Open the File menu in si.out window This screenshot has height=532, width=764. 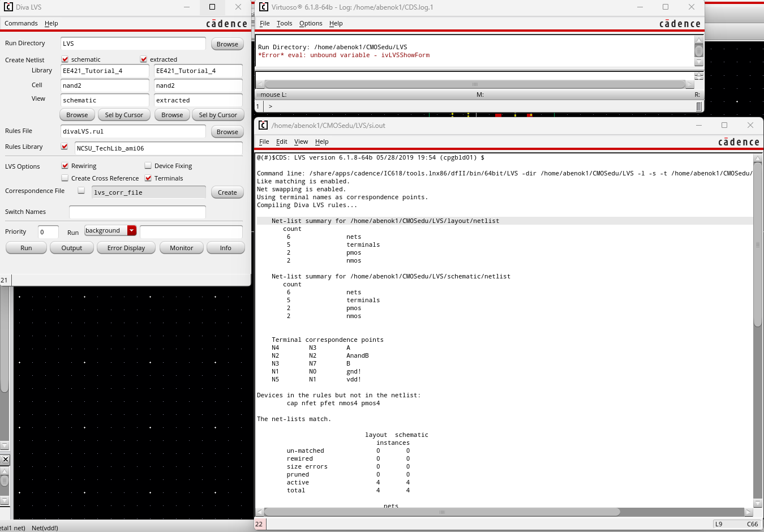tap(264, 141)
